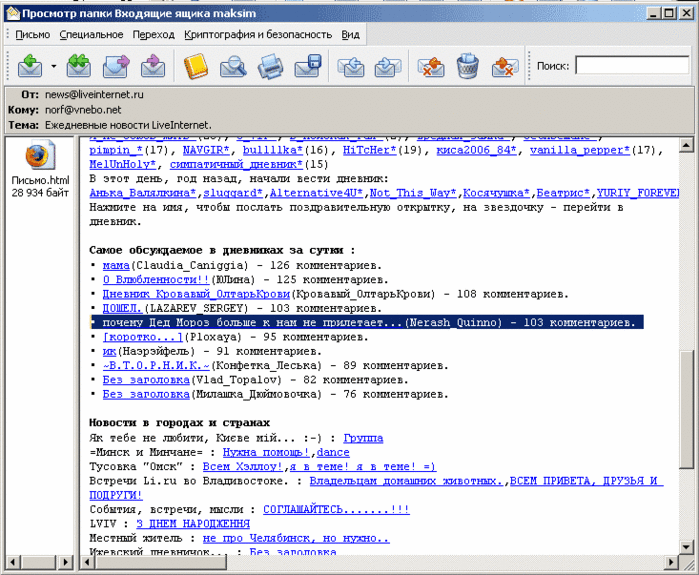The height and width of the screenshot is (575, 699).
Task: Click the NAVGIR* link
Action: [206, 150]
